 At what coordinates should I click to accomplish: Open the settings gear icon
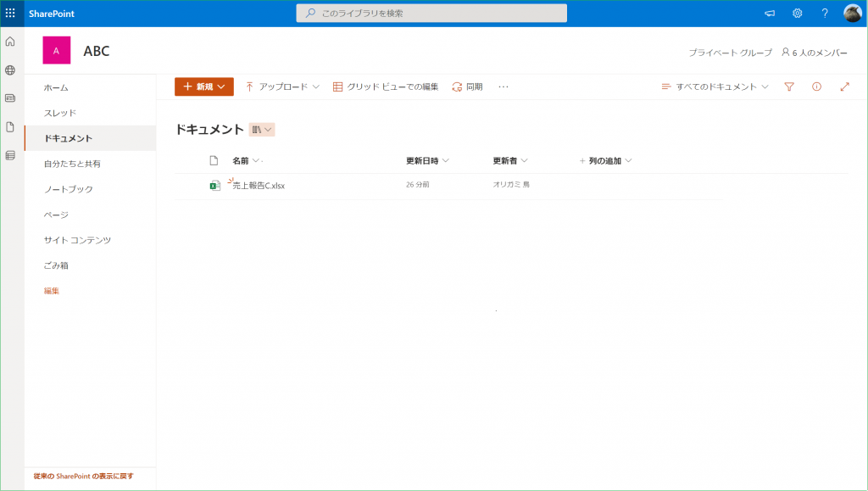(x=797, y=14)
